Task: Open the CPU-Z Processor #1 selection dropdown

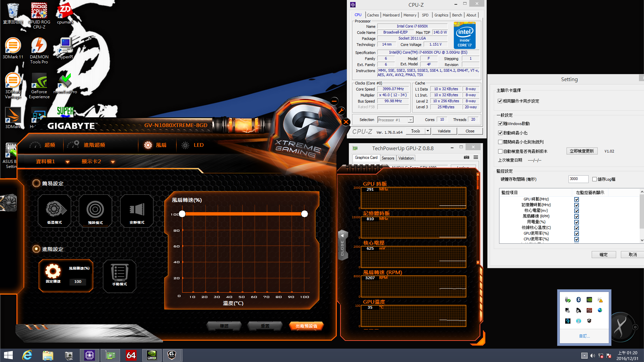Action: click(395, 120)
